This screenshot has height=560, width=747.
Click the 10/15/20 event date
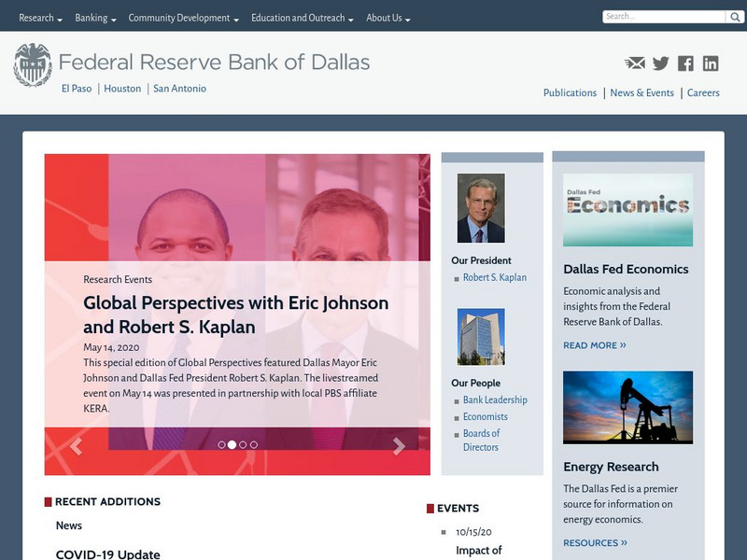pos(473,532)
